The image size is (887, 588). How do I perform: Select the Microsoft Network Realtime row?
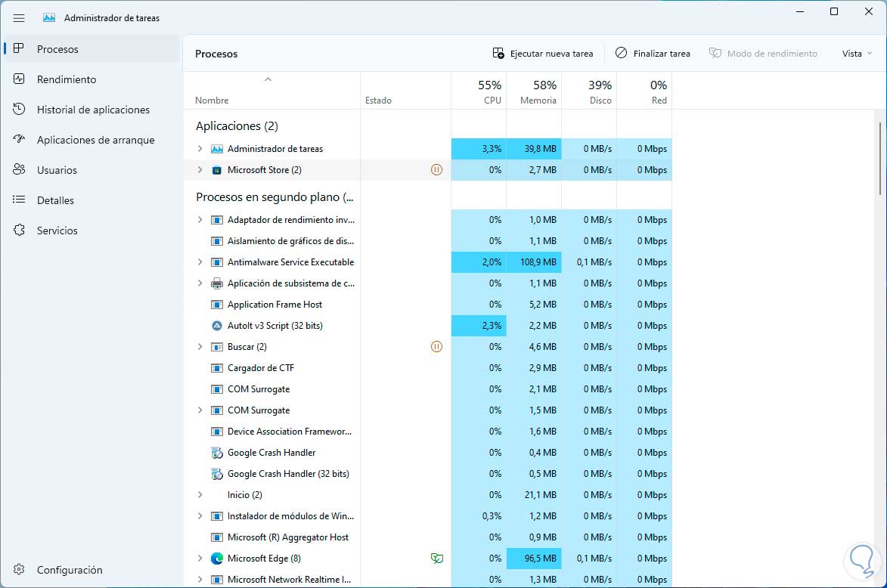tap(428, 580)
